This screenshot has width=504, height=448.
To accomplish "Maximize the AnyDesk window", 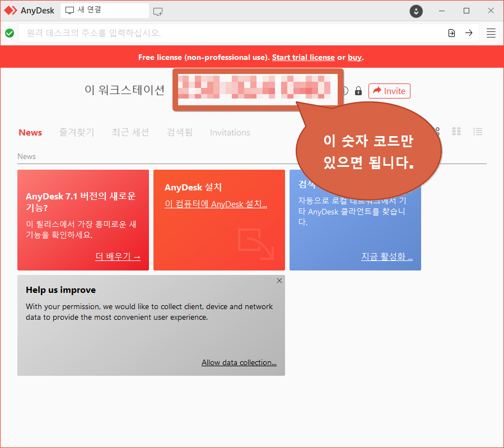I will [466, 11].
